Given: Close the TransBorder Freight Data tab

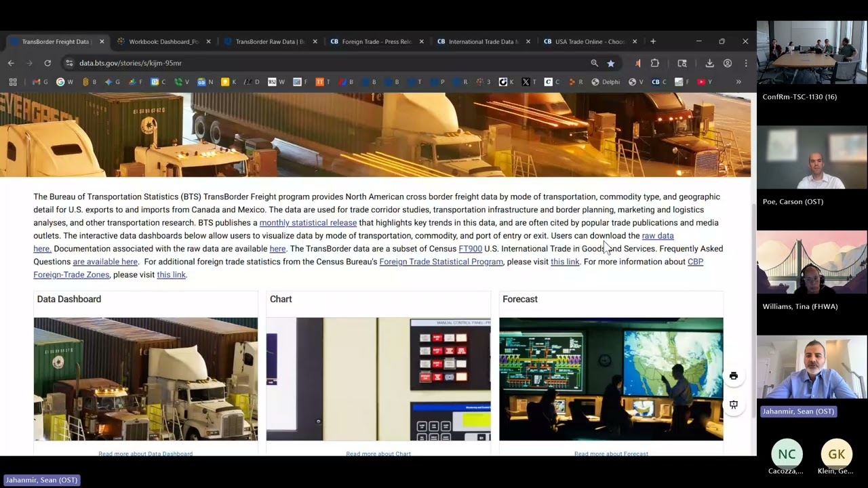Looking at the screenshot, I should (x=102, y=41).
